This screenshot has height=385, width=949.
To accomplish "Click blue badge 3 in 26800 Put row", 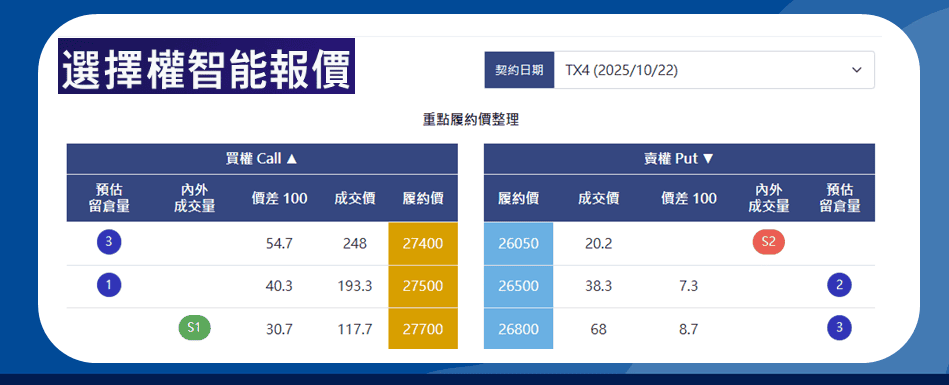I will (839, 328).
